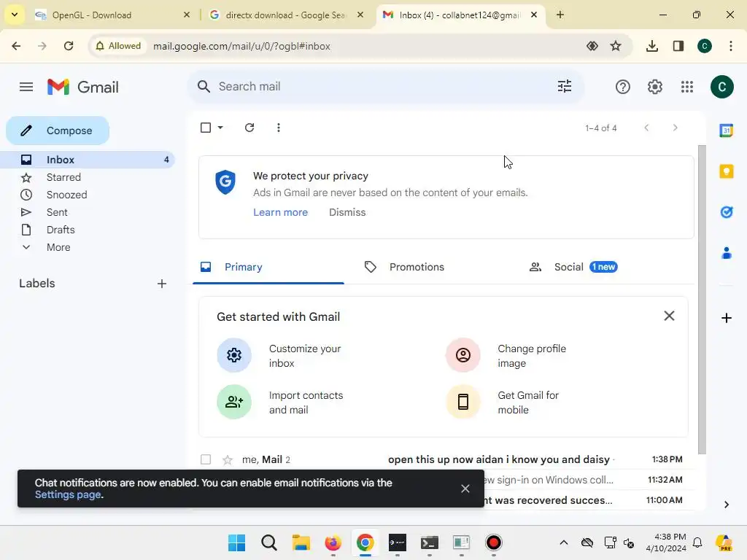This screenshot has height=560, width=747.
Task: Toggle the select all messages checkbox
Action: click(206, 128)
